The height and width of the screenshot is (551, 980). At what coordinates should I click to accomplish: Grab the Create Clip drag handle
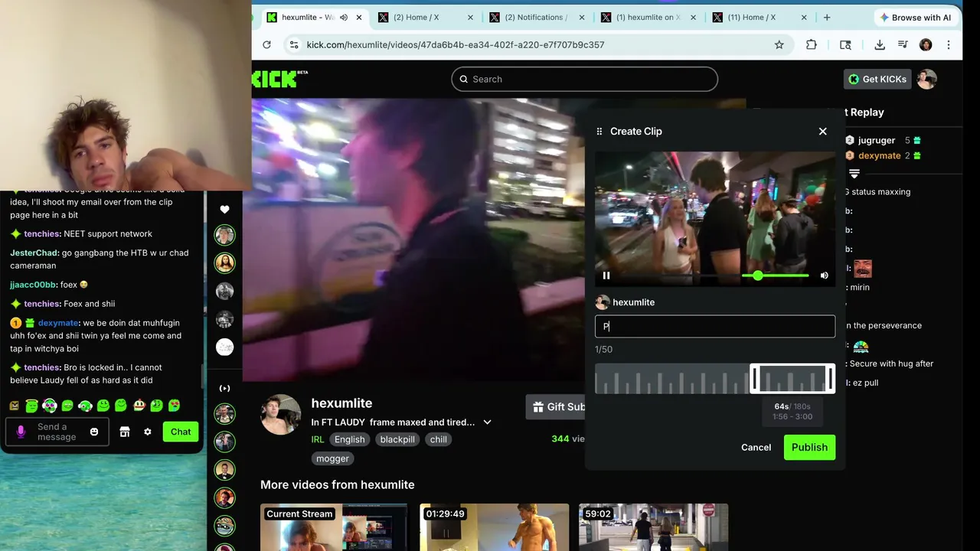coord(599,132)
